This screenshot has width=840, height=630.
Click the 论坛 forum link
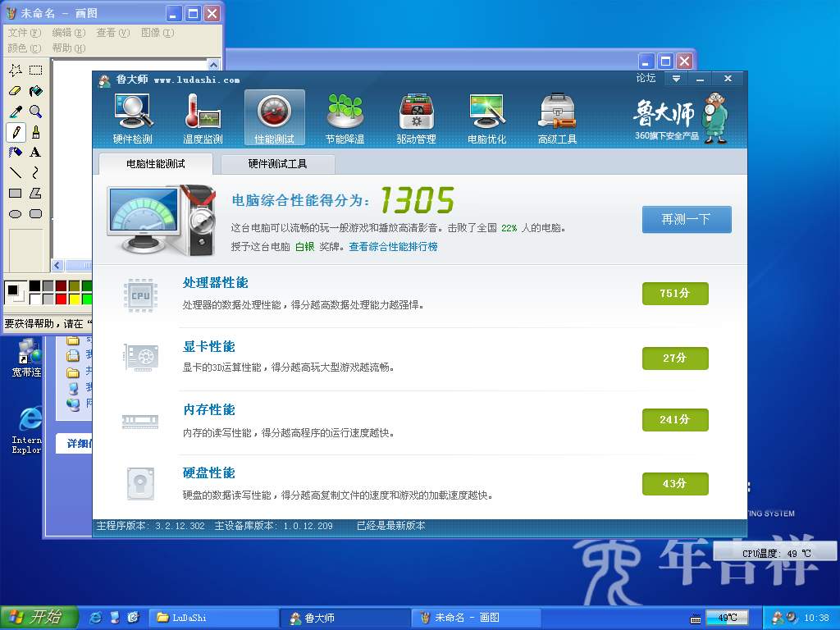646,78
